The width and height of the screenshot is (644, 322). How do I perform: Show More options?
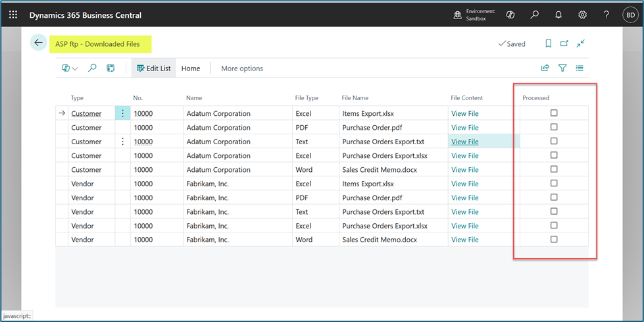click(x=242, y=68)
